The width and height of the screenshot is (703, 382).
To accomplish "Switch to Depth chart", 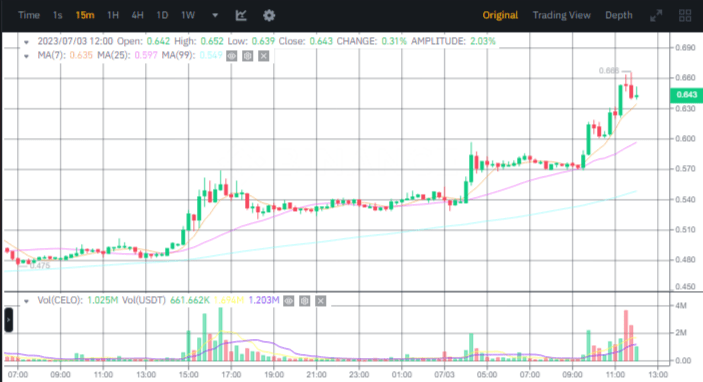I will pyautogui.click(x=619, y=15).
